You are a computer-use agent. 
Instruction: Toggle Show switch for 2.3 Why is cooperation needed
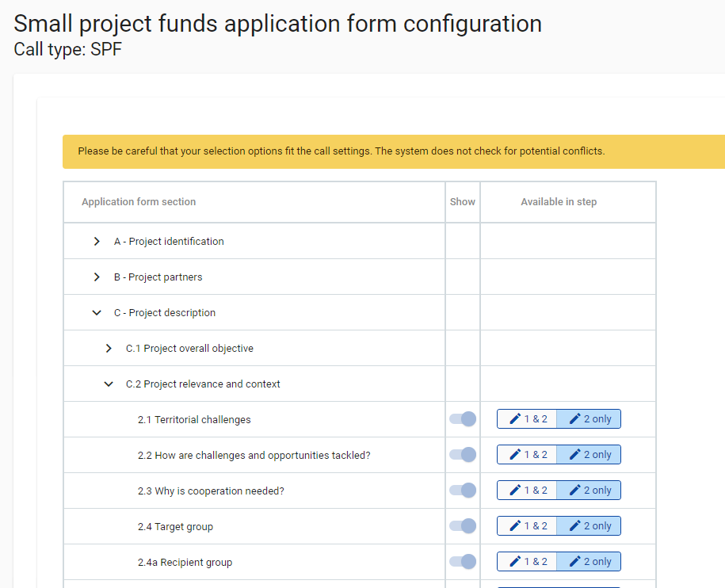pos(463,491)
